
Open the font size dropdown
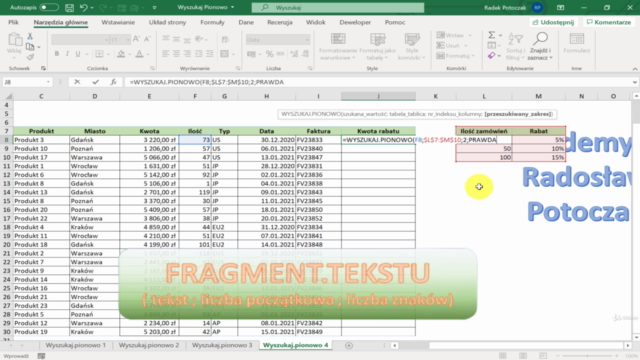tap(128, 40)
